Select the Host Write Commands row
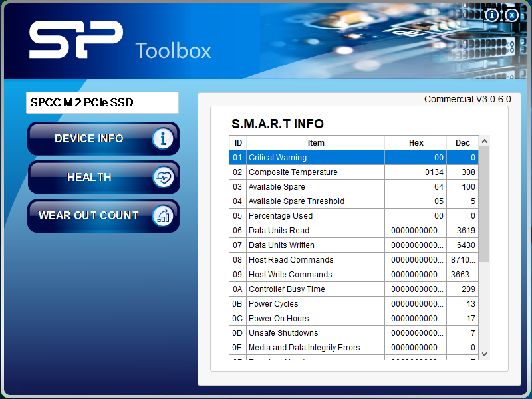The image size is (532, 399). 354,274
